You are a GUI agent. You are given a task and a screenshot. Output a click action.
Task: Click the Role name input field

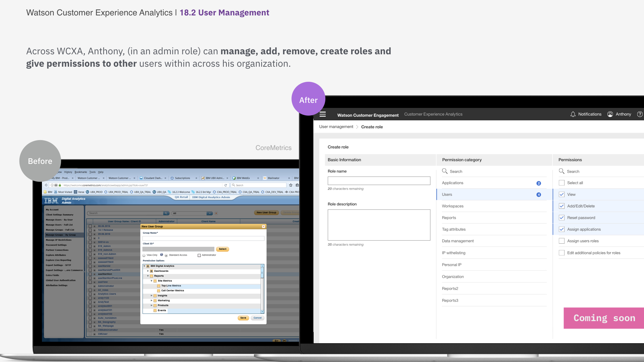379,181
